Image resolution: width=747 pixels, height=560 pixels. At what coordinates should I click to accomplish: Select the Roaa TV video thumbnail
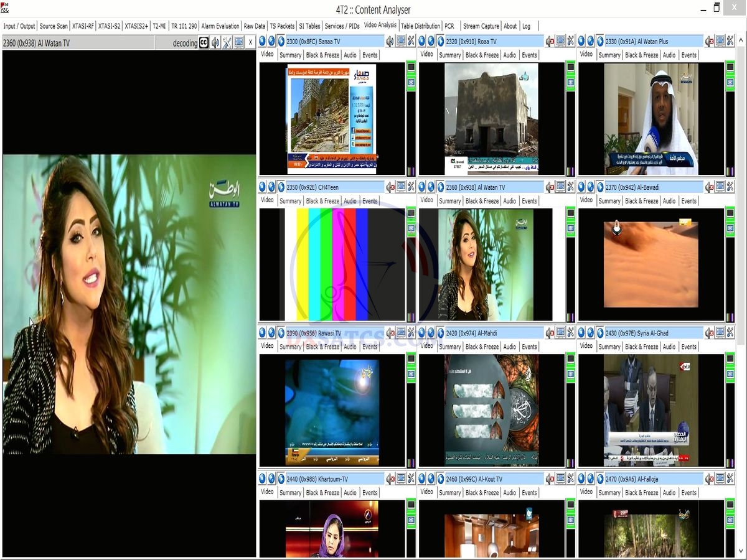tap(492, 118)
